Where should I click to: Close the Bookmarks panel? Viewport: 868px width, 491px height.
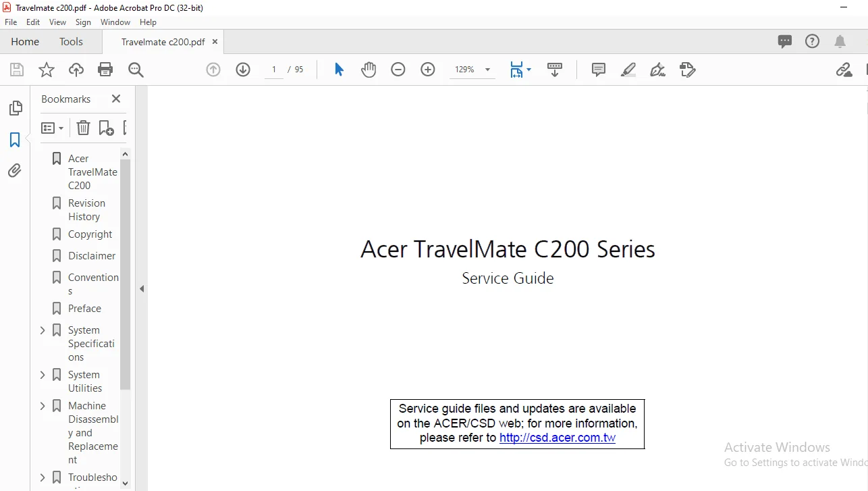[x=116, y=99]
